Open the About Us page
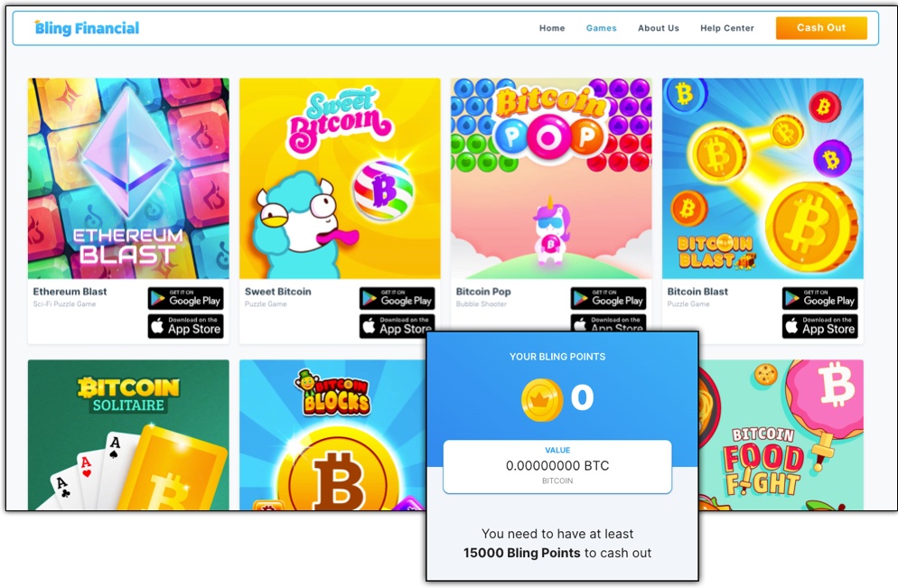The height and width of the screenshot is (588, 898). [x=659, y=28]
